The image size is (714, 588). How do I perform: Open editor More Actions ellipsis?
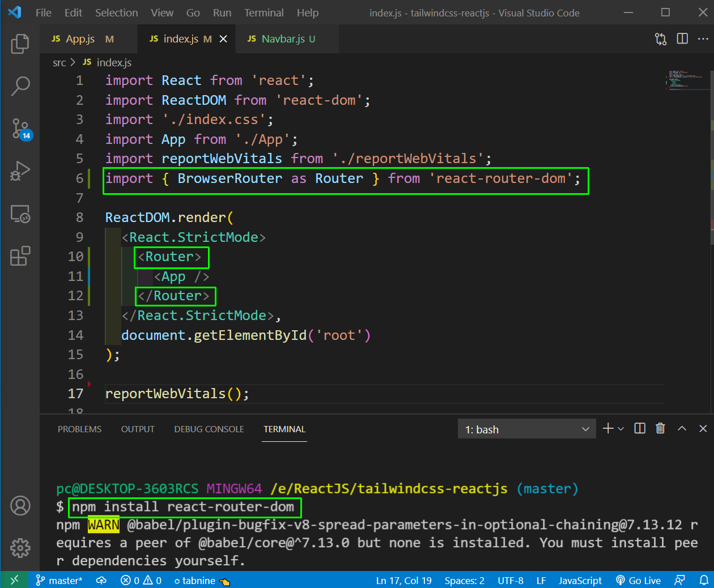703,39
